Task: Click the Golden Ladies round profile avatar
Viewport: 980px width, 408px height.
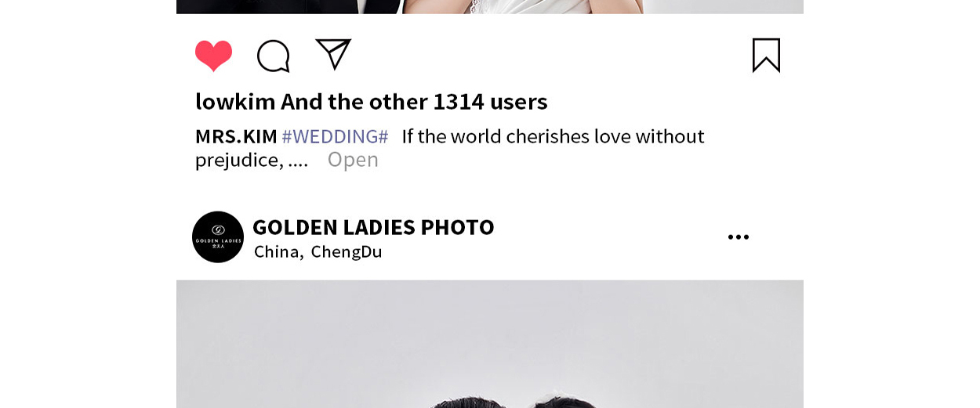Action: tap(218, 236)
